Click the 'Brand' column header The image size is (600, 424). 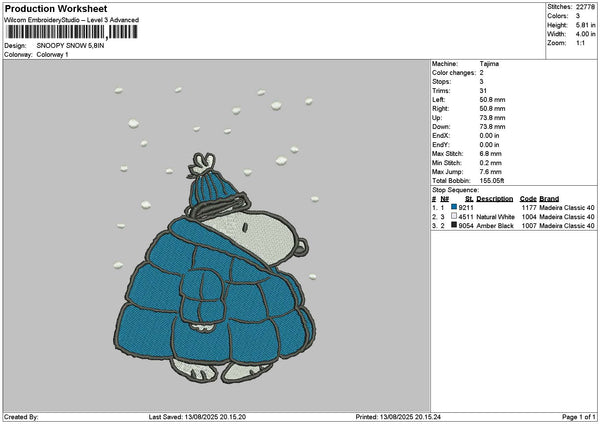point(549,199)
